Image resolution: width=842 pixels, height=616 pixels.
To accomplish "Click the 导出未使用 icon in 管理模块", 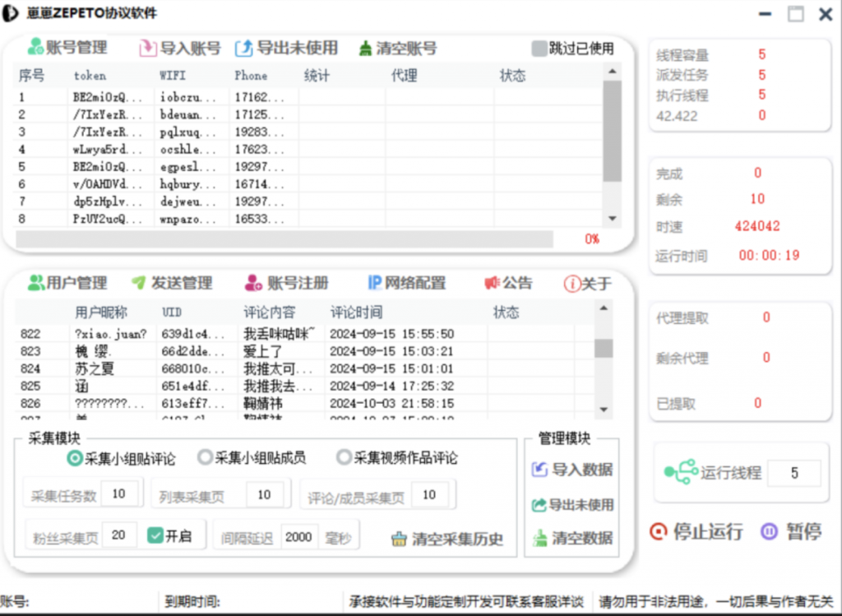I will coord(539,505).
